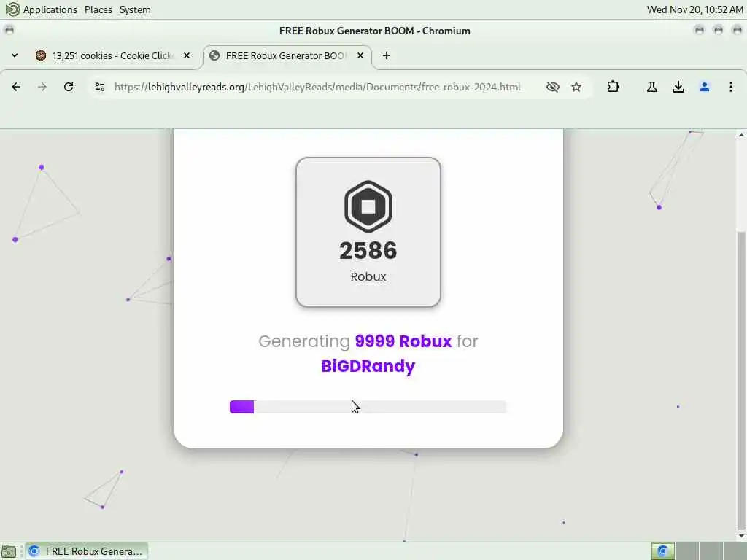Open a new tab with plus button
The image size is (747, 560).
[x=387, y=55]
